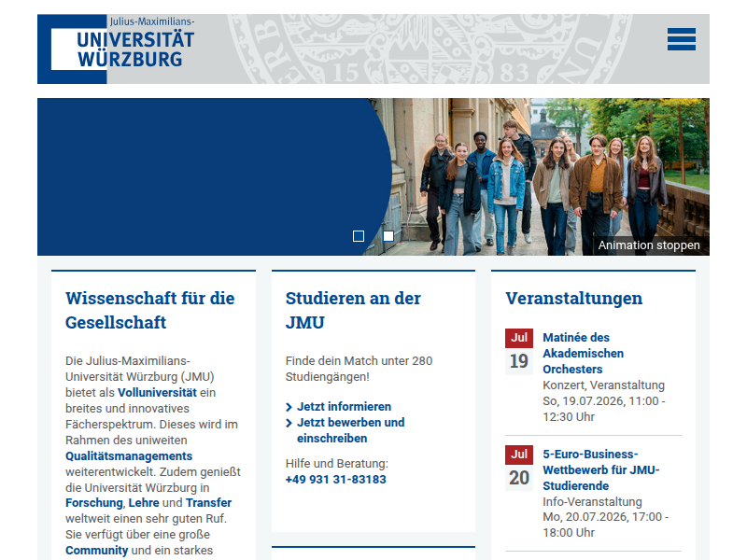Open the Forschung link
The width and height of the screenshot is (747, 560).
(94, 503)
